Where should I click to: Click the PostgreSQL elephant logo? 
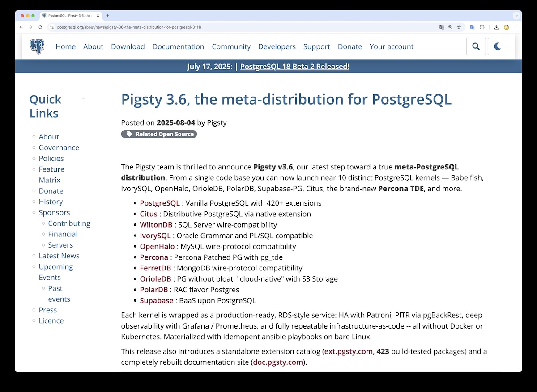click(x=37, y=46)
